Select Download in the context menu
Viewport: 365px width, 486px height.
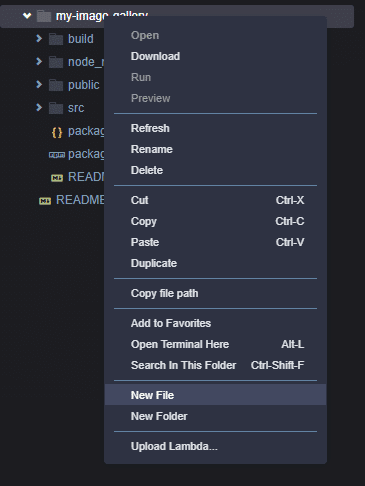click(215, 56)
